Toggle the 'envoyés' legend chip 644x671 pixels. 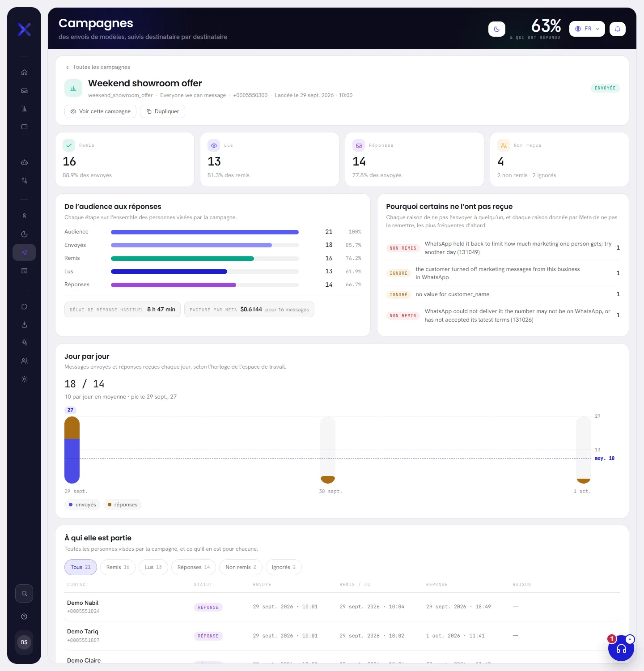point(83,505)
